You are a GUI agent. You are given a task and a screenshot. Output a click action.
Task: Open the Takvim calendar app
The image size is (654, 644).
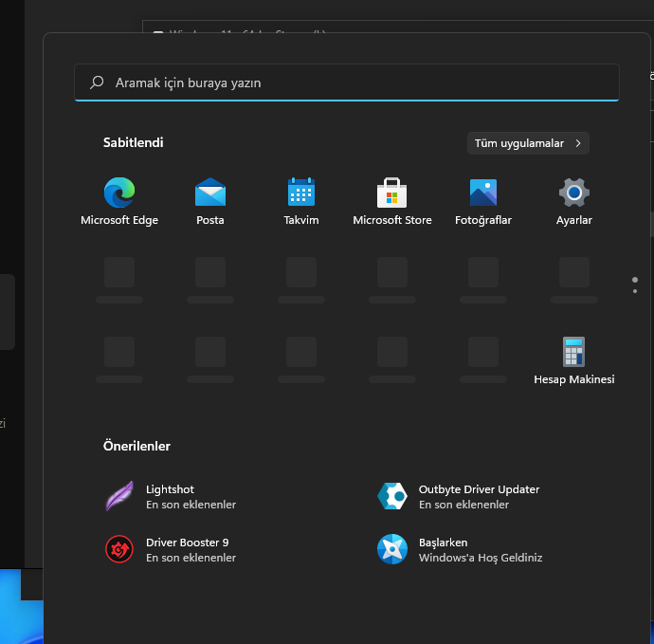tap(301, 201)
